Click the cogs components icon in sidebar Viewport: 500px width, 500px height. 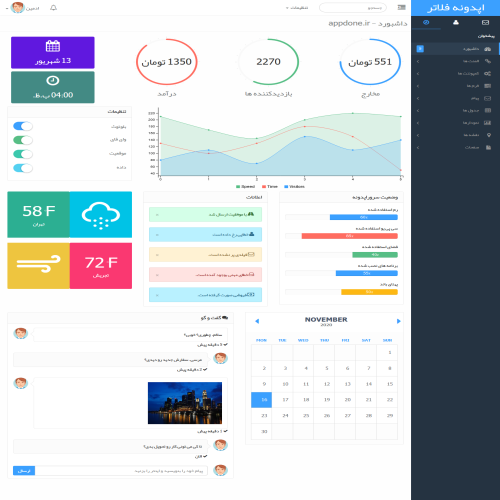tap(487, 73)
